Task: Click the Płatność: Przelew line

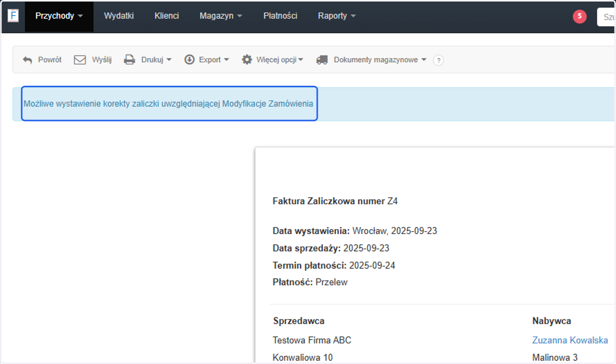Action: 310,282
